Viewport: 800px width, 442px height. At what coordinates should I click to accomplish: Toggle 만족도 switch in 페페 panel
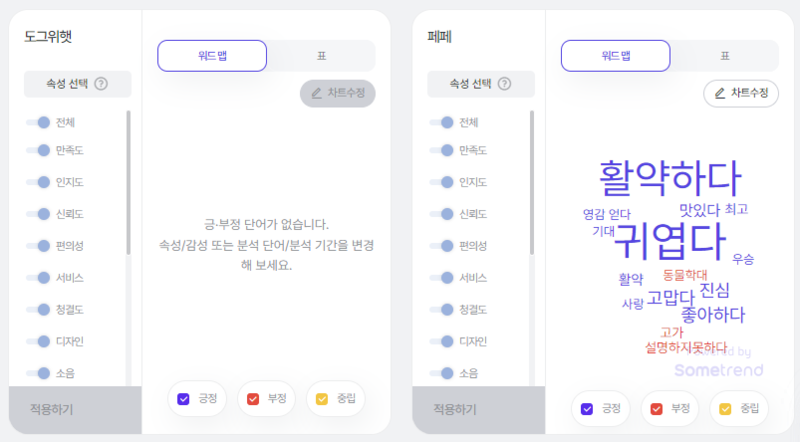coord(442,150)
